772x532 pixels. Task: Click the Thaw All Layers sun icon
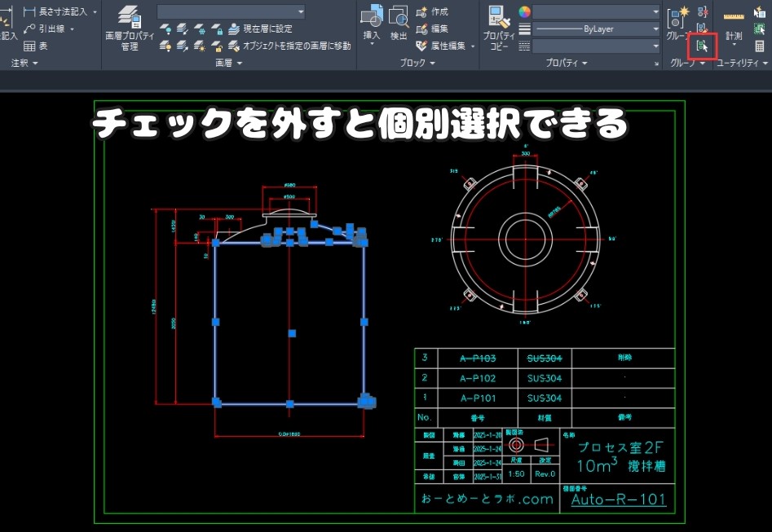pos(200,46)
